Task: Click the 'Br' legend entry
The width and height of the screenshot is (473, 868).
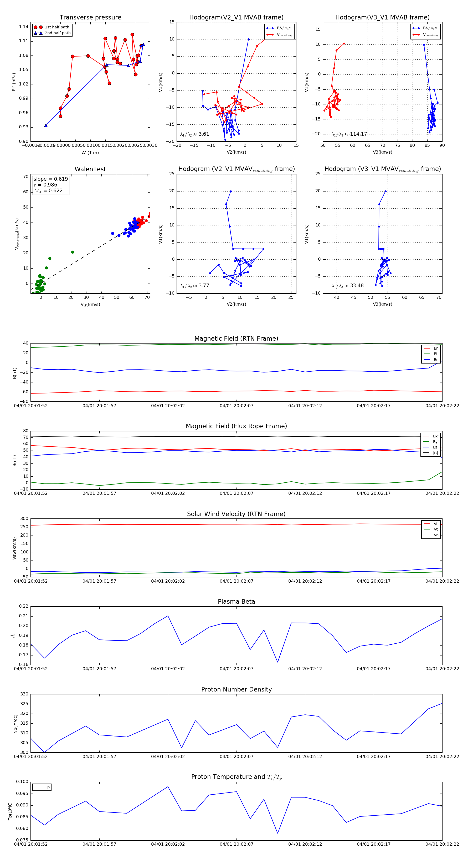Action: (431, 349)
